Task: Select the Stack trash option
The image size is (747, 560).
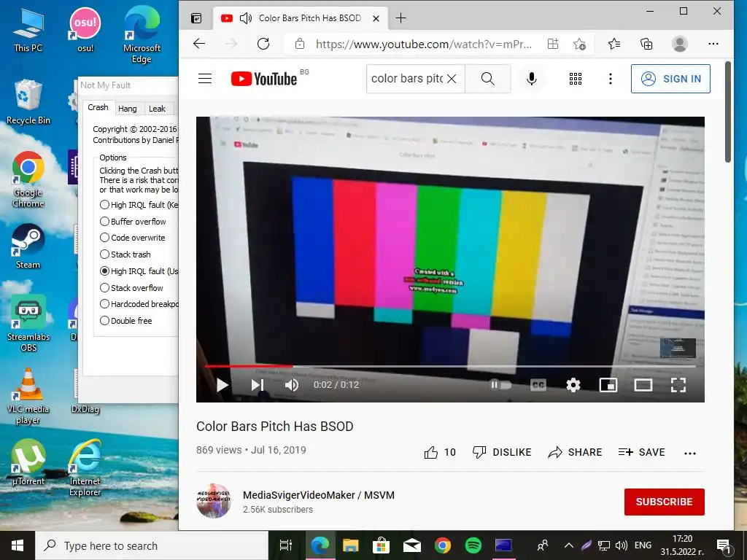Action: [x=125, y=254]
